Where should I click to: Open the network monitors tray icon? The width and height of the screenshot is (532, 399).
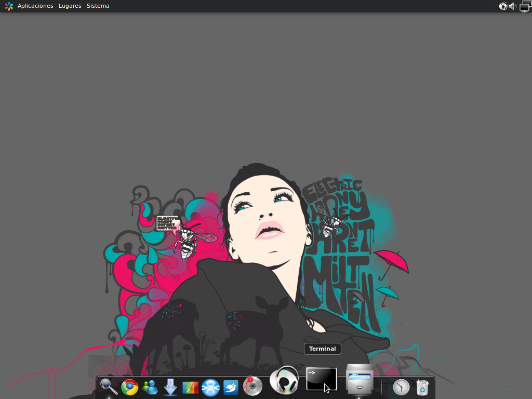[x=525, y=6]
